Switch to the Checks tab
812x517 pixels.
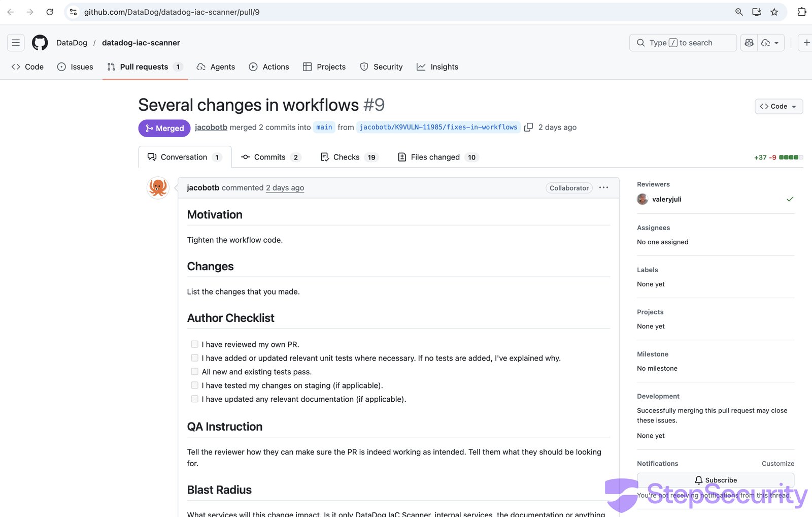349,157
